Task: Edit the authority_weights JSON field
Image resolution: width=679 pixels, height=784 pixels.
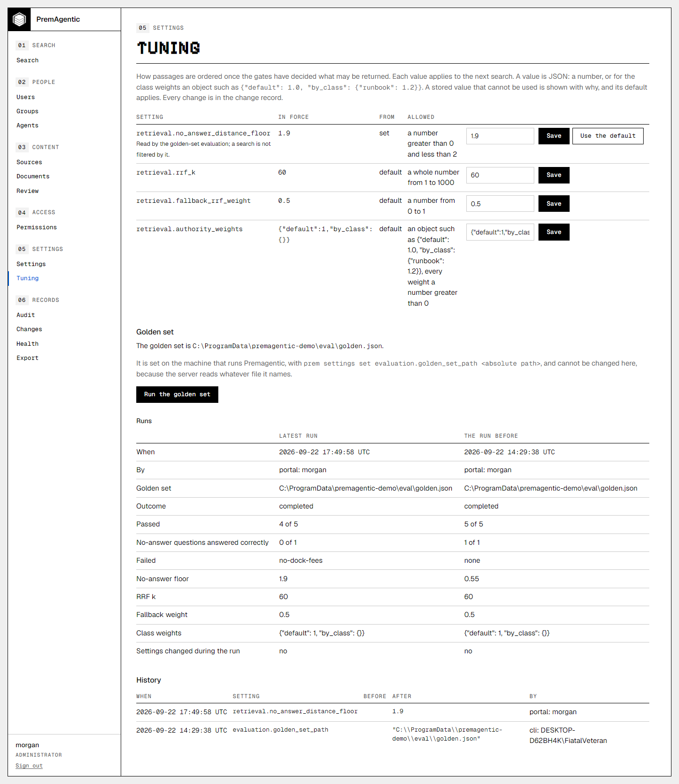Action: click(500, 232)
